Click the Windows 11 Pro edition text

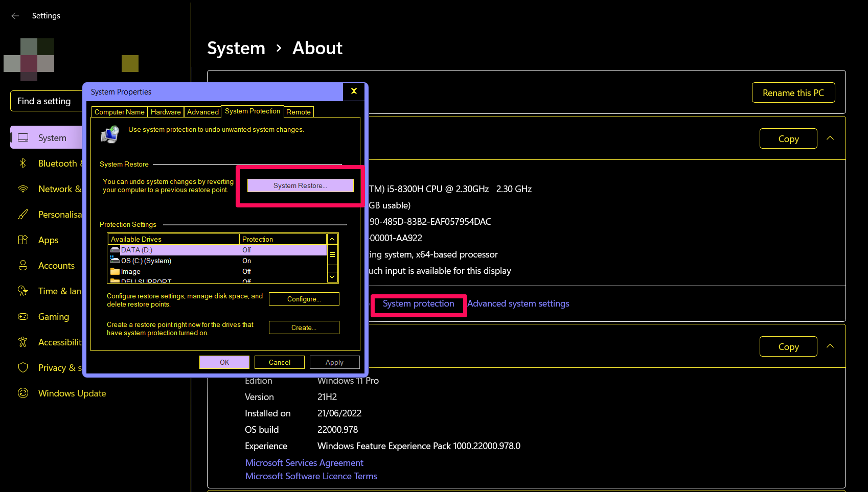click(348, 381)
